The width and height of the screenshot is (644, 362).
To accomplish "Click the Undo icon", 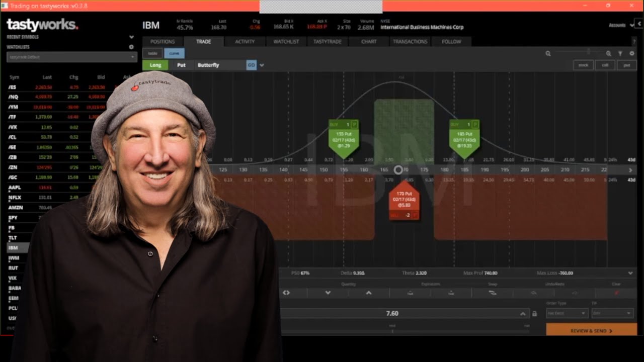I will coord(534,293).
